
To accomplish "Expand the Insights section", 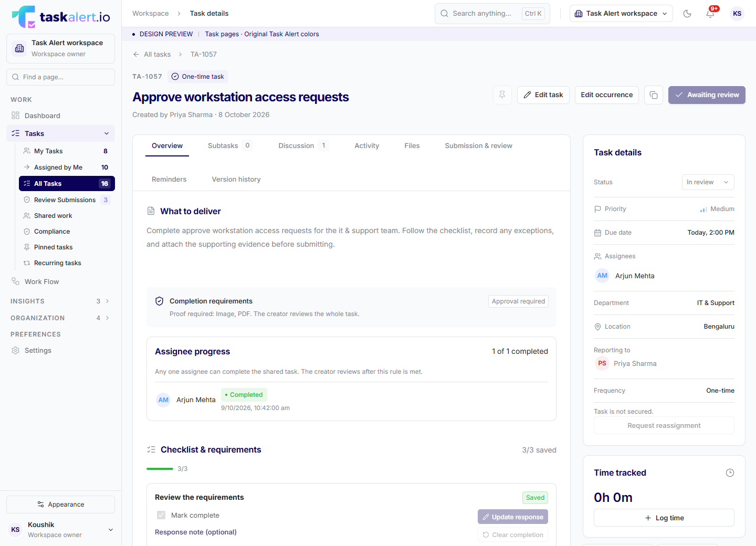I will click(61, 301).
